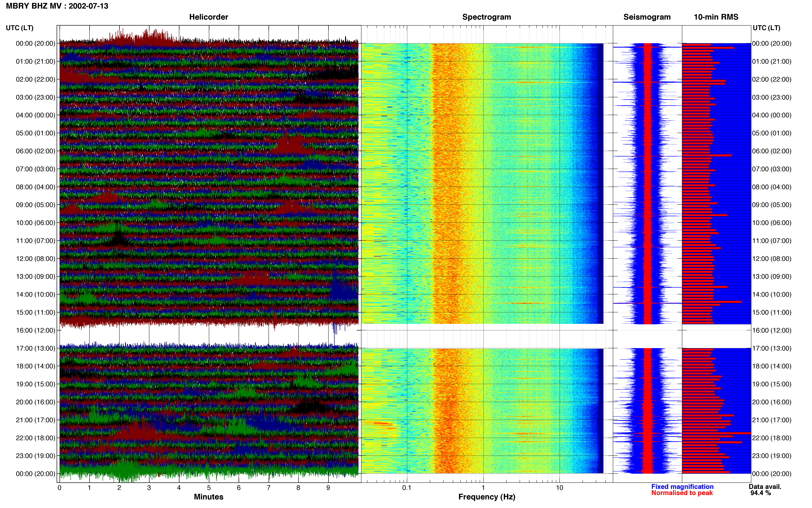Viewport: 812px width, 508px height.
Task: Click the left '18:00 (14:00)' time label
Action: point(36,366)
